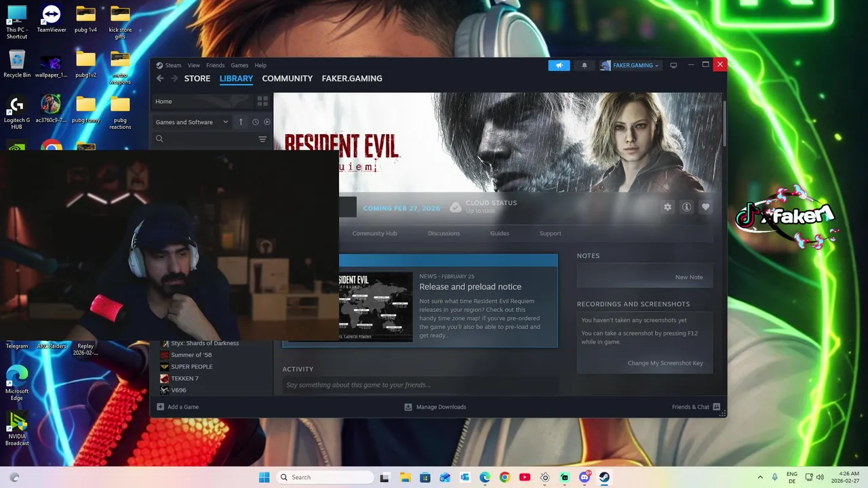Add Resident Evil Requiem to favorites heart
The image size is (868, 488).
705,207
